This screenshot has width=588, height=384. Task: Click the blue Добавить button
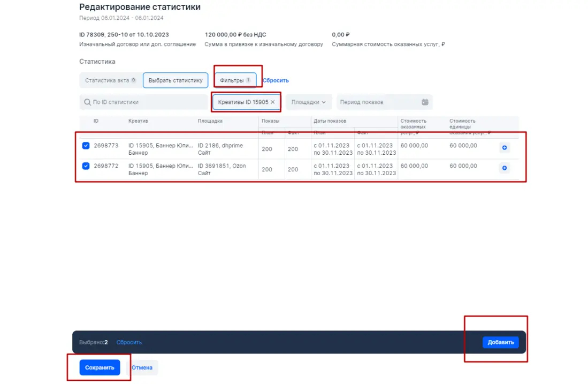click(501, 342)
